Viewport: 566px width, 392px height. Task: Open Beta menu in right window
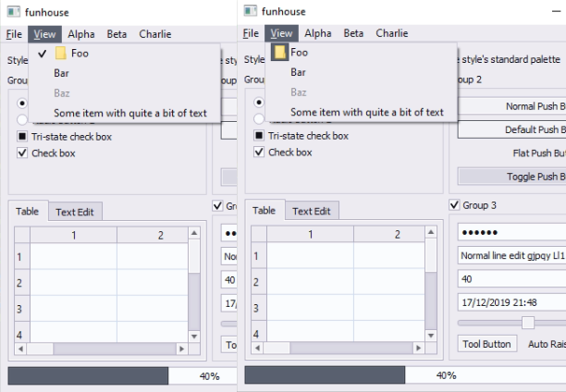coord(353,33)
